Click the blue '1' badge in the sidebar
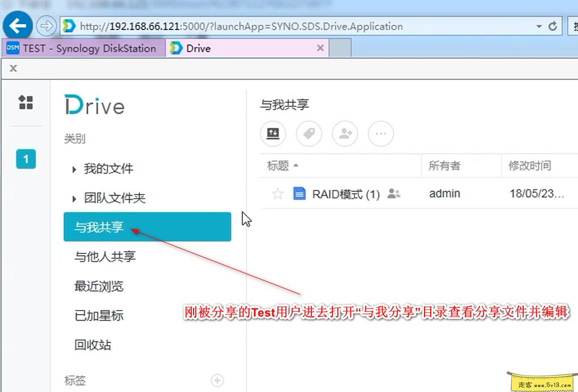This screenshot has height=392, width=578. [x=25, y=159]
